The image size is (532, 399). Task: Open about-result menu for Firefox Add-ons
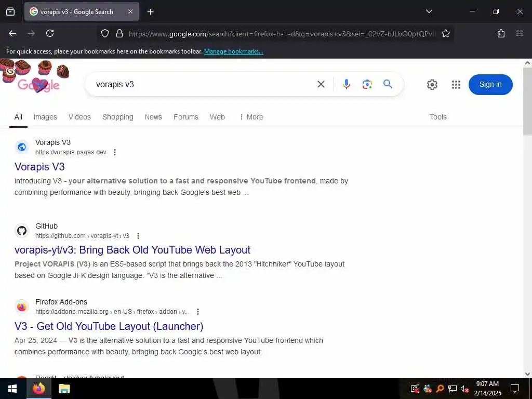pyautogui.click(x=198, y=312)
